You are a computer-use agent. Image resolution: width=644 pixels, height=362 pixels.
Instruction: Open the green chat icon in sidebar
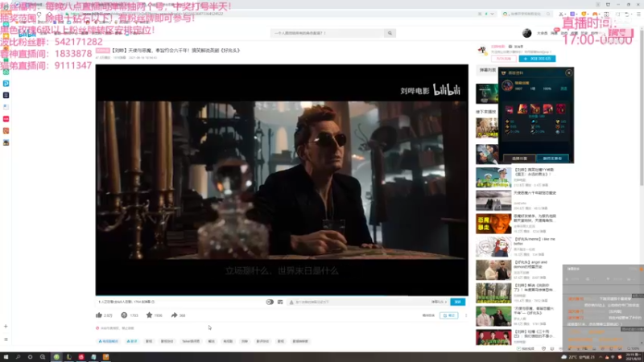click(x=6, y=72)
